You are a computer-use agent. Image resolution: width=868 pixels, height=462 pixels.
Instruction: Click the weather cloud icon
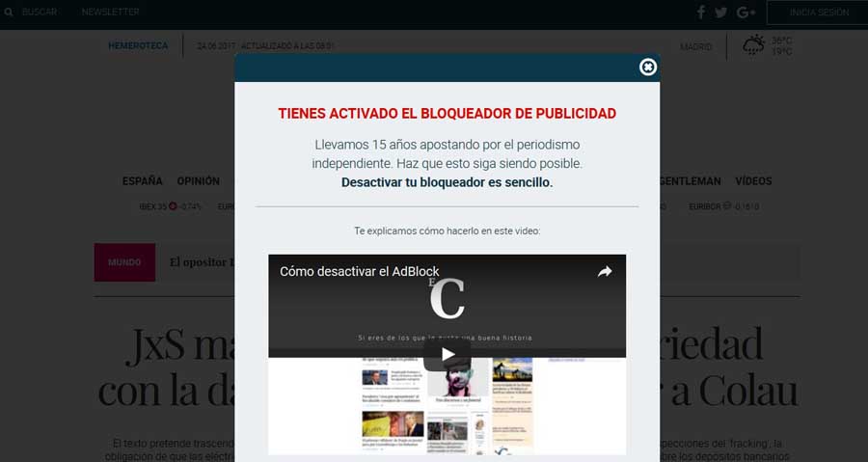753,44
